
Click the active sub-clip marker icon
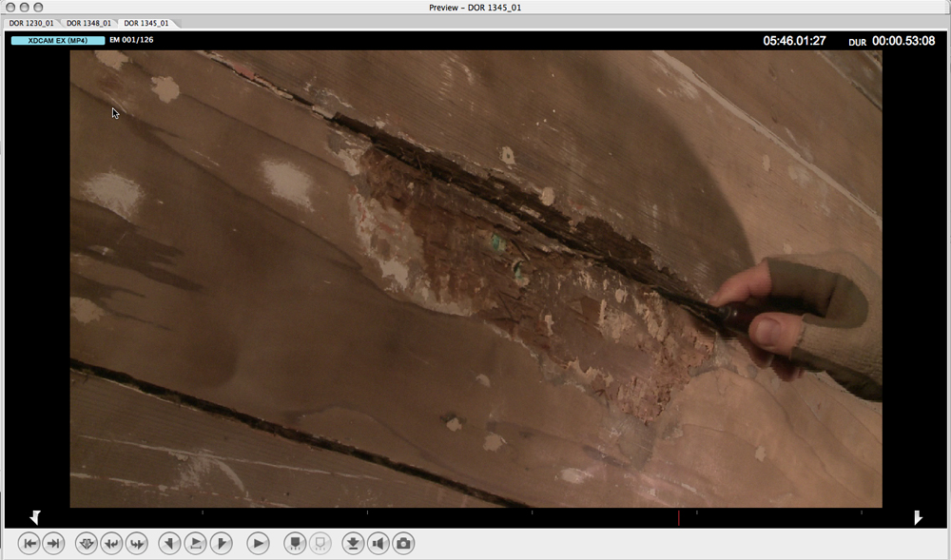click(295, 543)
